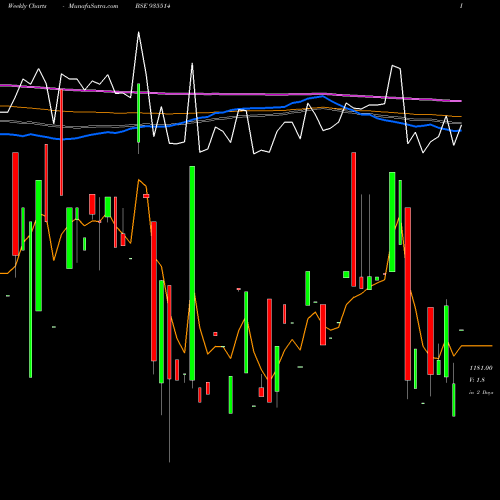This screenshot has width=500, height=500.
Task: Click the 'Weekly Charts' title text
Action: coord(27,6)
